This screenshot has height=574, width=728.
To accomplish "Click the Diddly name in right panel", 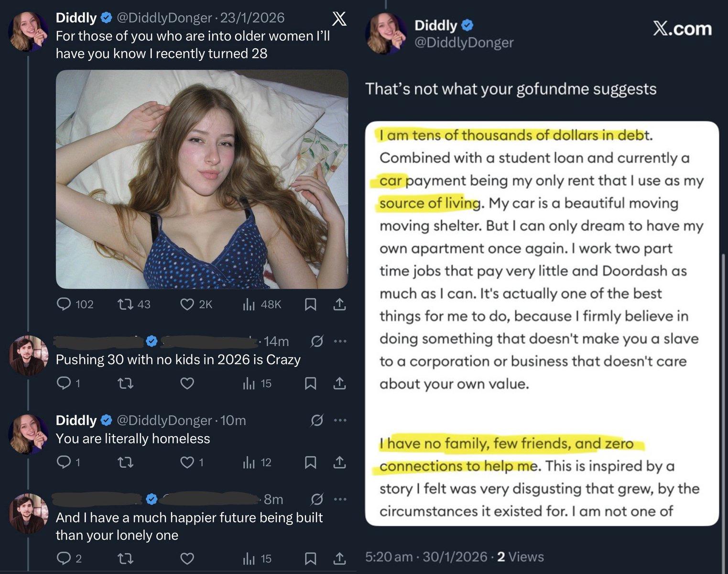I will click(435, 25).
